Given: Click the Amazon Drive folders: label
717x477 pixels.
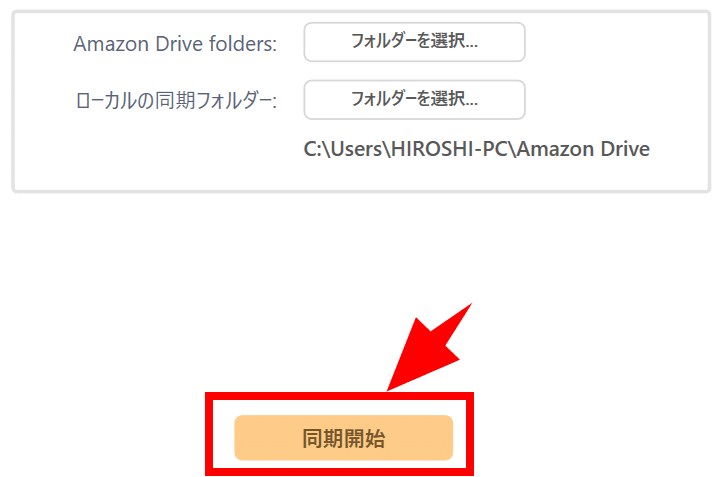Looking at the screenshot, I should 175,44.
